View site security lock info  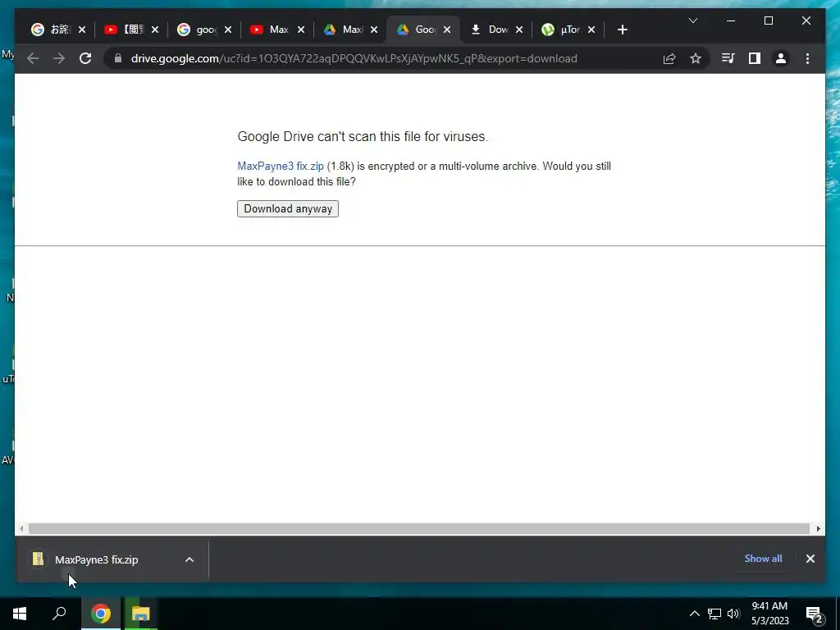[118, 58]
